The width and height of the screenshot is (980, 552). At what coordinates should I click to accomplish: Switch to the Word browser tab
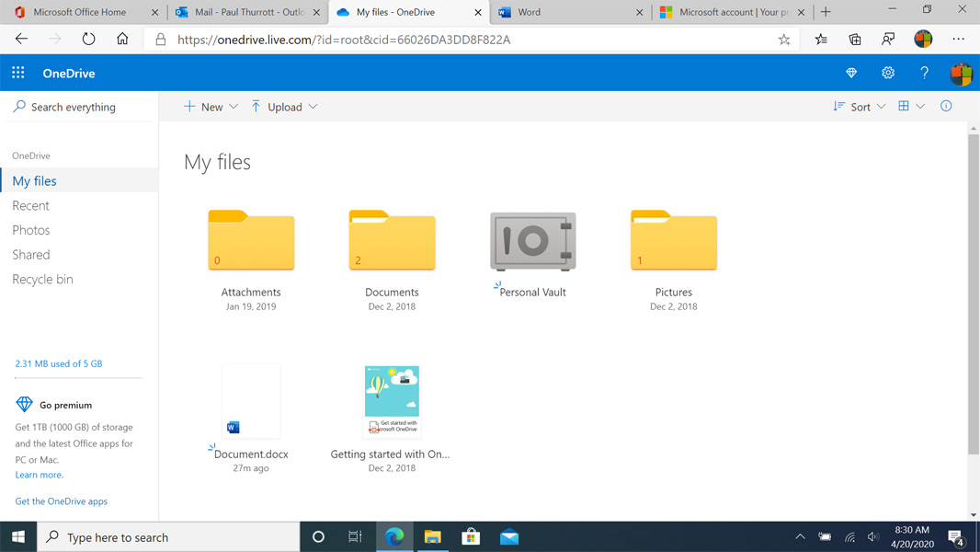coord(568,12)
